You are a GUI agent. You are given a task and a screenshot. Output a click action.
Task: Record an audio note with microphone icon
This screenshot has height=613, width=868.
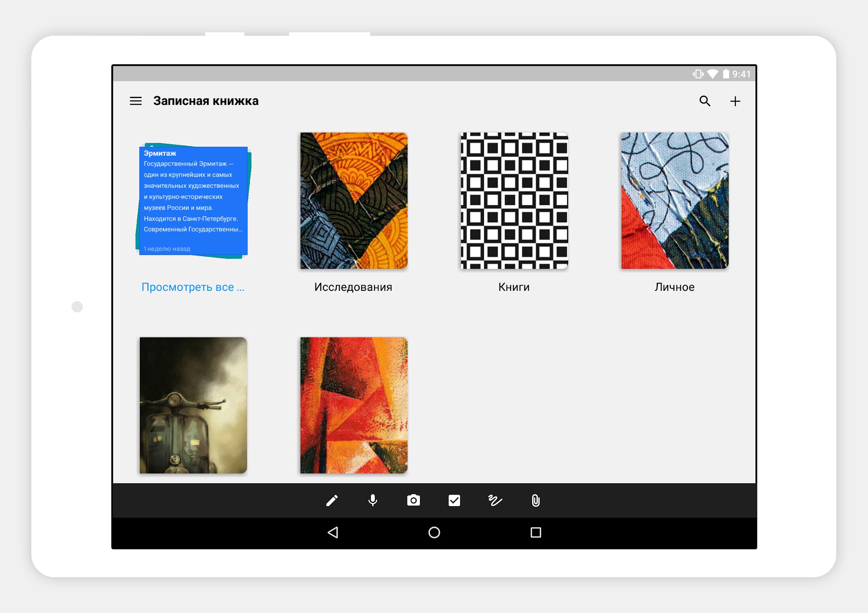click(373, 500)
